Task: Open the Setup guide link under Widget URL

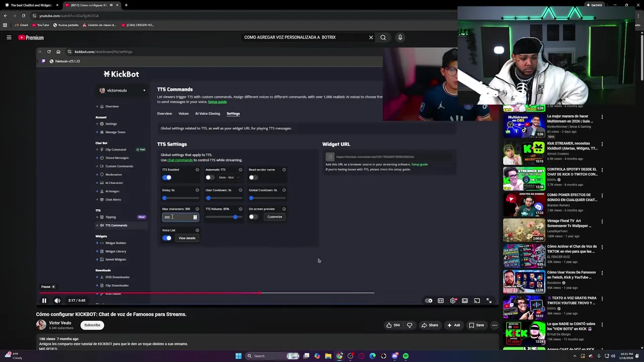Action: (x=420, y=164)
